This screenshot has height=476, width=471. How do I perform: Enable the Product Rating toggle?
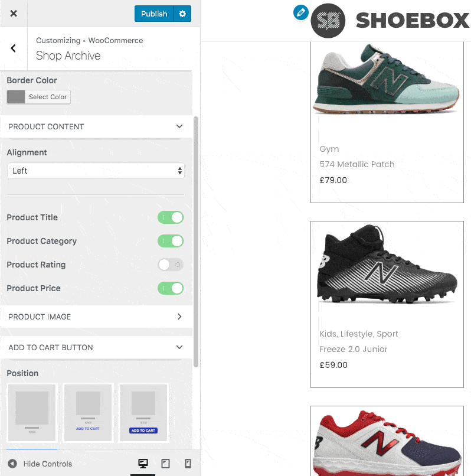coord(171,265)
